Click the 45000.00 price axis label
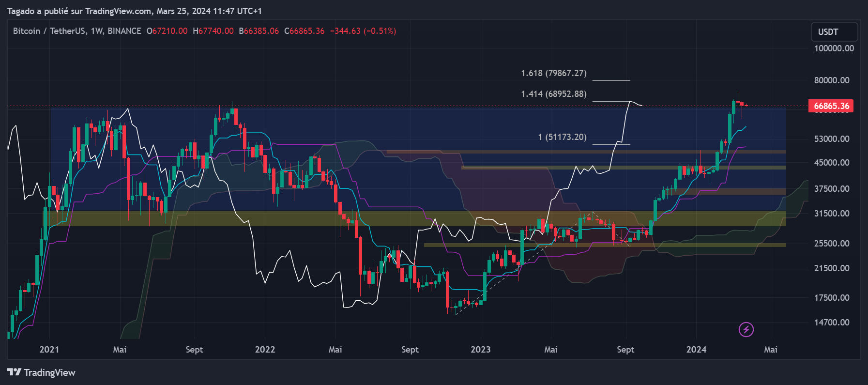 coord(832,163)
